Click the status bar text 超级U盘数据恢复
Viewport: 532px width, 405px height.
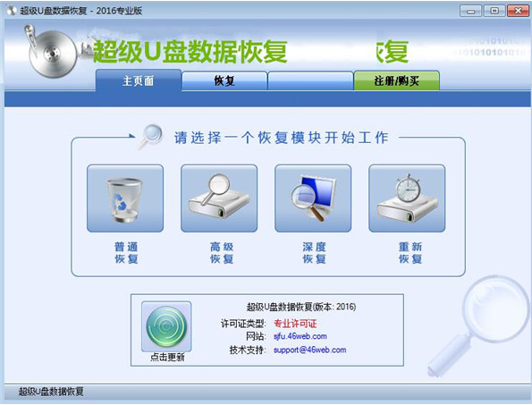click(x=51, y=392)
